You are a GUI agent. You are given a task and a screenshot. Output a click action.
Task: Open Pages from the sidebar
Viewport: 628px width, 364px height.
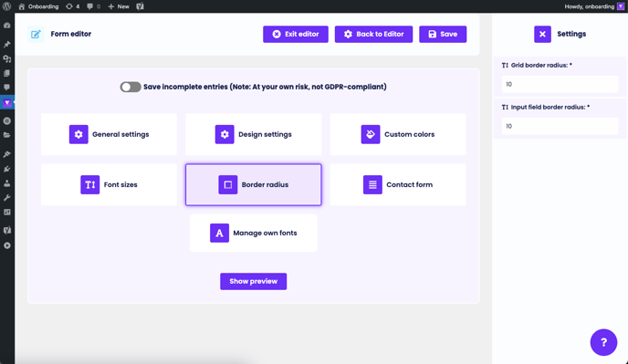tap(6, 73)
